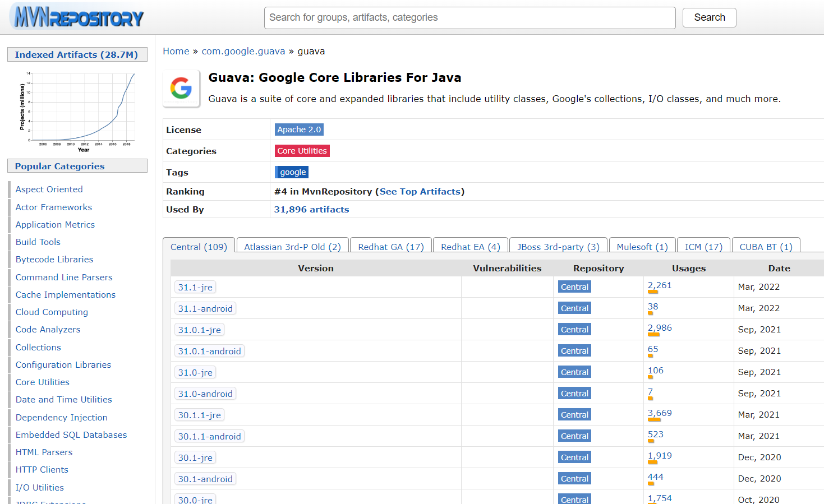Open version 30.1.1-jre

(x=199, y=415)
